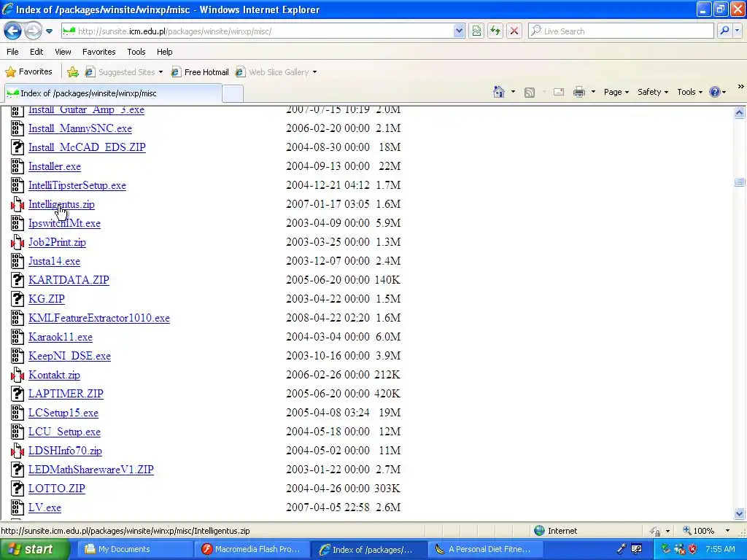Click the Live Search box
This screenshot has width=747, height=560.
[x=622, y=31]
